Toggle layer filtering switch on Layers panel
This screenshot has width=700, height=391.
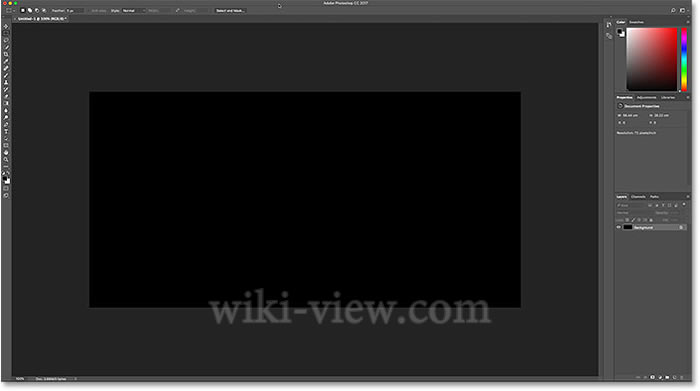684,204
